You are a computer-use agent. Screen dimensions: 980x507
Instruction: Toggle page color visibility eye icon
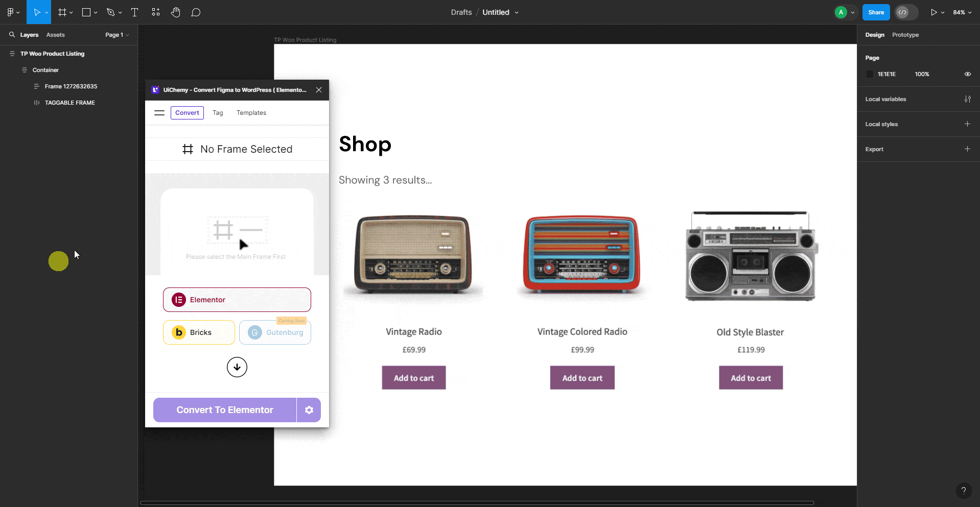coord(967,74)
